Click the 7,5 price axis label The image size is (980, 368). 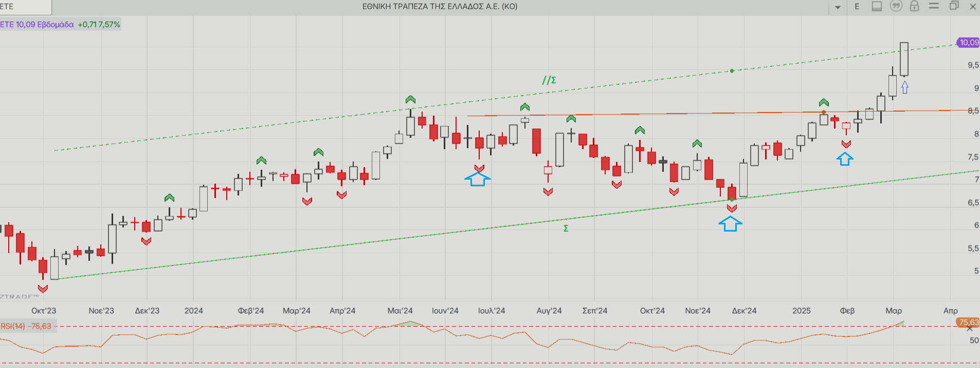(973, 157)
